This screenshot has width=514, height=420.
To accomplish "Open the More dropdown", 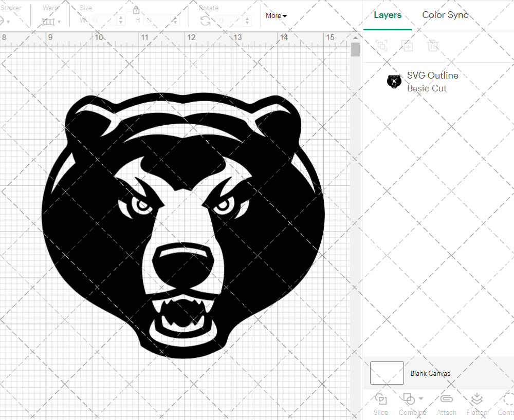I will [x=276, y=16].
